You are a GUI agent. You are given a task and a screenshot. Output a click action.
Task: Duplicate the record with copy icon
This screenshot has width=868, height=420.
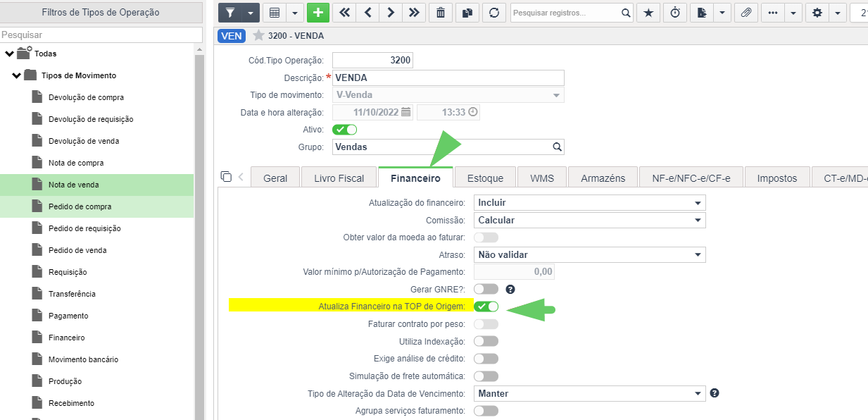pos(467,13)
